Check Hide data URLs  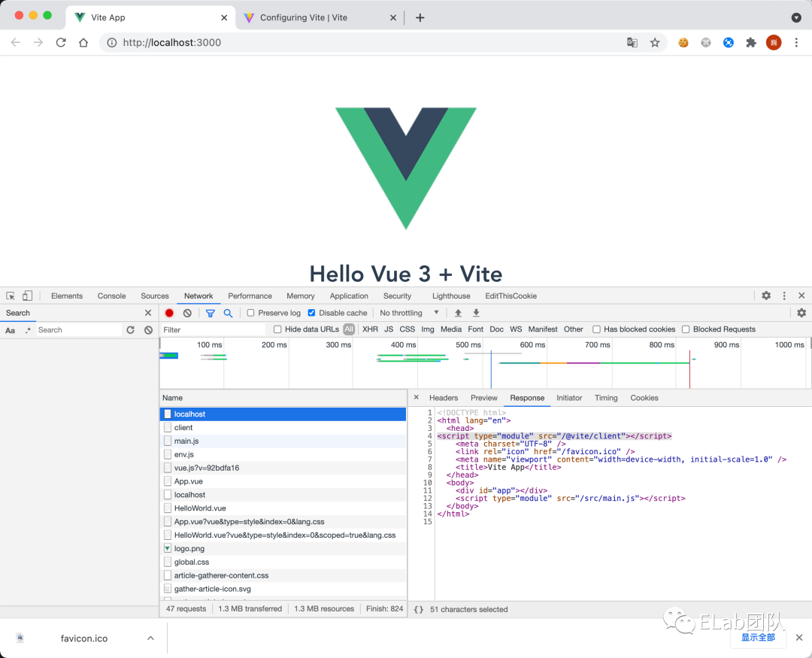point(277,329)
